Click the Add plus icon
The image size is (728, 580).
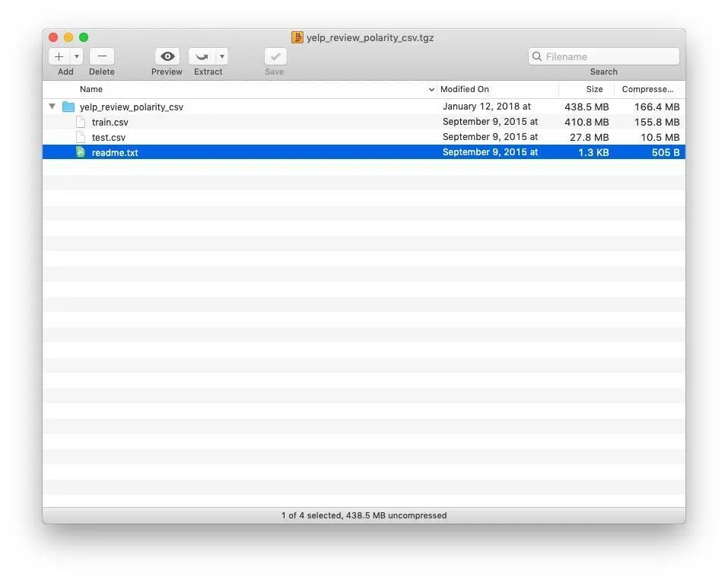59,56
